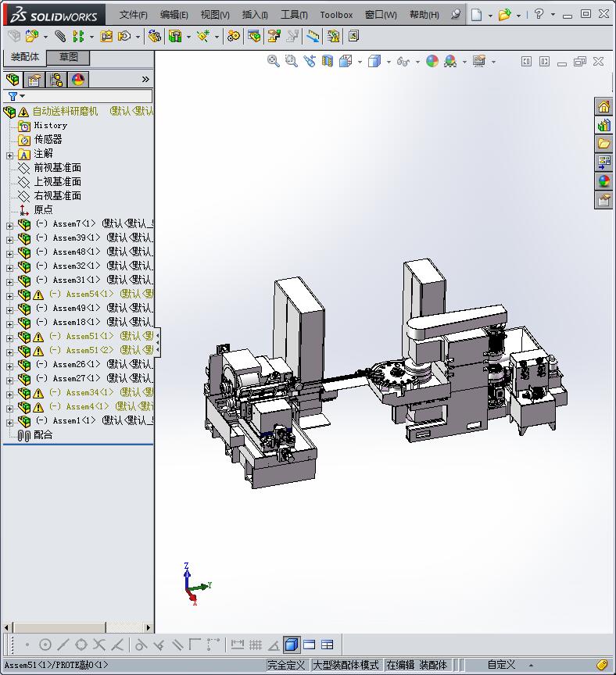Viewport: 616px width, 675px height.
Task: Click the Hide/Show Items glasses icon
Action: (403, 61)
